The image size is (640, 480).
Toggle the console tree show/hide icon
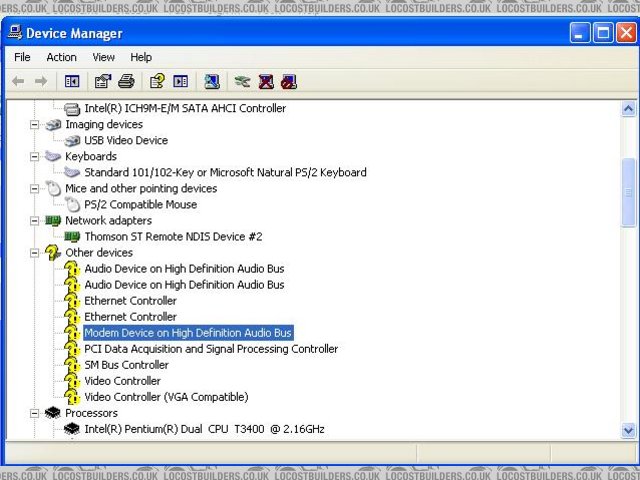(x=72, y=81)
